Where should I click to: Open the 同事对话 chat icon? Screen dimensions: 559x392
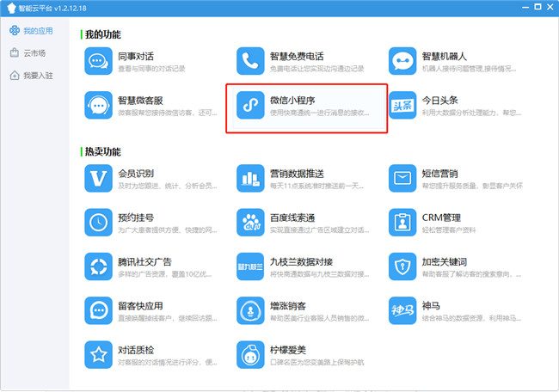pos(99,60)
